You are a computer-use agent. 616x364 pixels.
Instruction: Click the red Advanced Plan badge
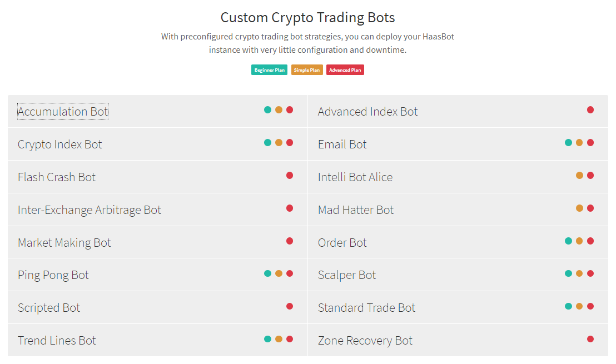point(345,70)
